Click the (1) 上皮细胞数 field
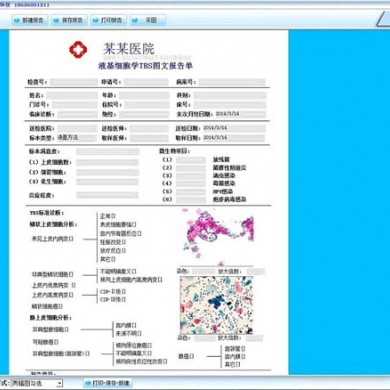This screenshot has height=390, width=390. (x=107, y=162)
